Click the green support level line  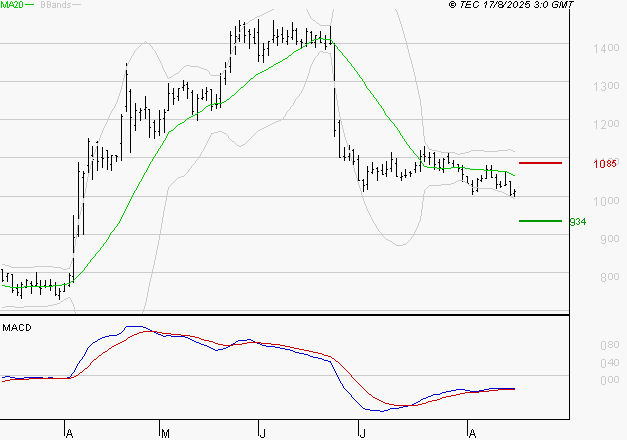coord(540,221)
